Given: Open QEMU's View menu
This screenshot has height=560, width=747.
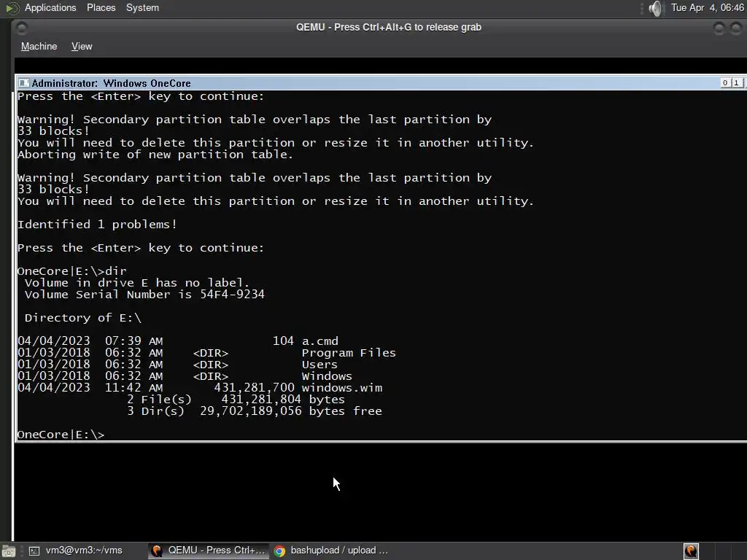Looking at the screenshot, I should 82,46.
